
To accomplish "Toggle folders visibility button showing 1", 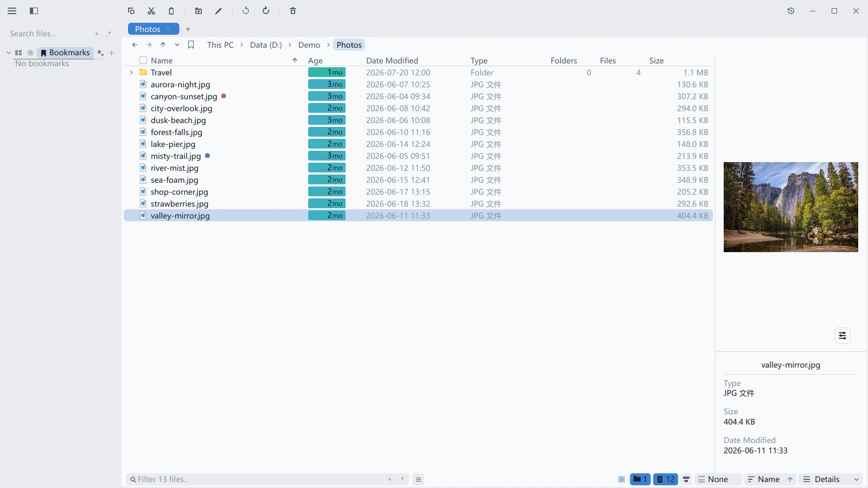I will coord(640,479).
